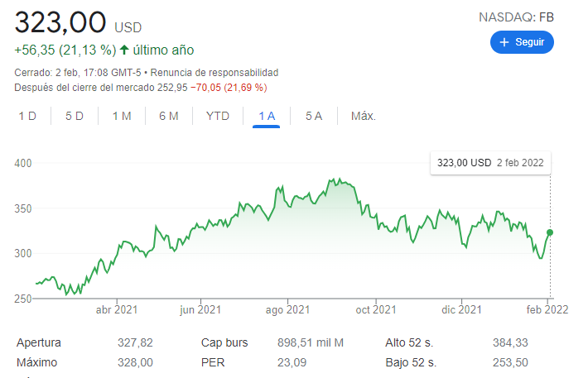Select the 1 A one-year tab
Viewport: 588px width, 378px height.
[267, 116]
